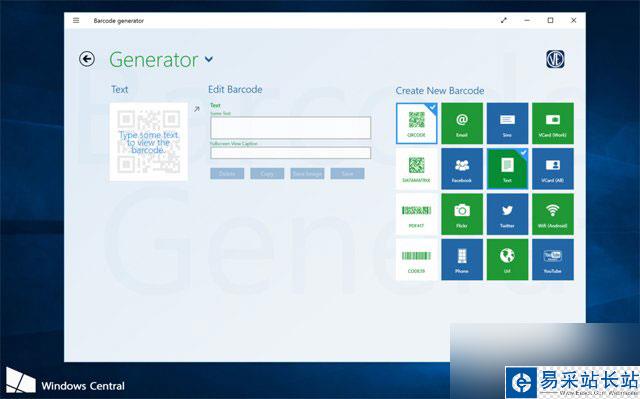The height and width of the screenshot is (399, 640).
Task: Open the VF logo icon at top right
Action: [x=555, y=60]
